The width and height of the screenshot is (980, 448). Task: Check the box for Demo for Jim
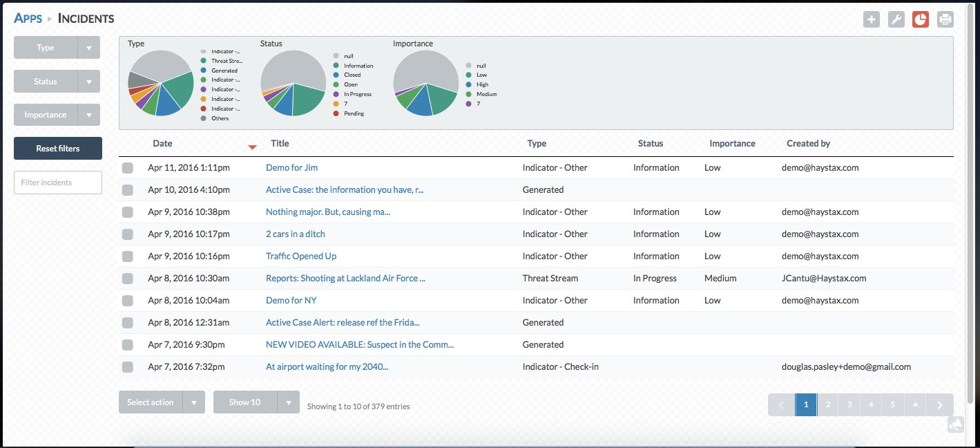[x=128, y=168]
